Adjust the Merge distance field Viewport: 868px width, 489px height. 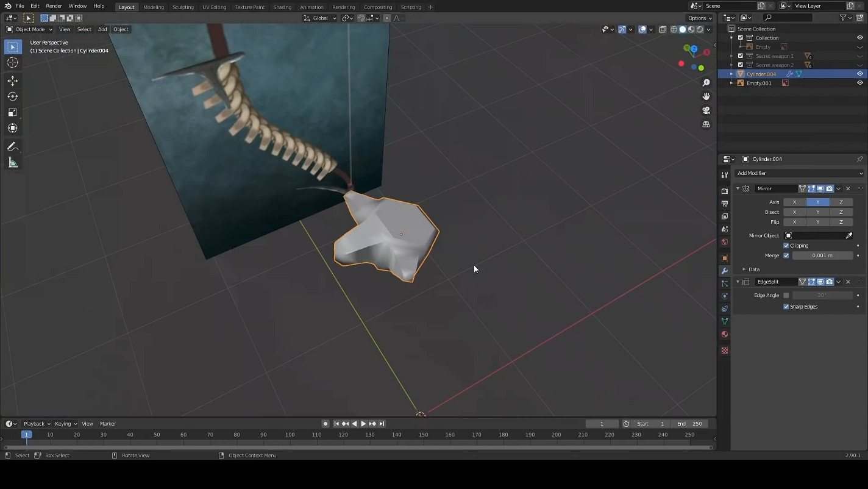(822, 255)
